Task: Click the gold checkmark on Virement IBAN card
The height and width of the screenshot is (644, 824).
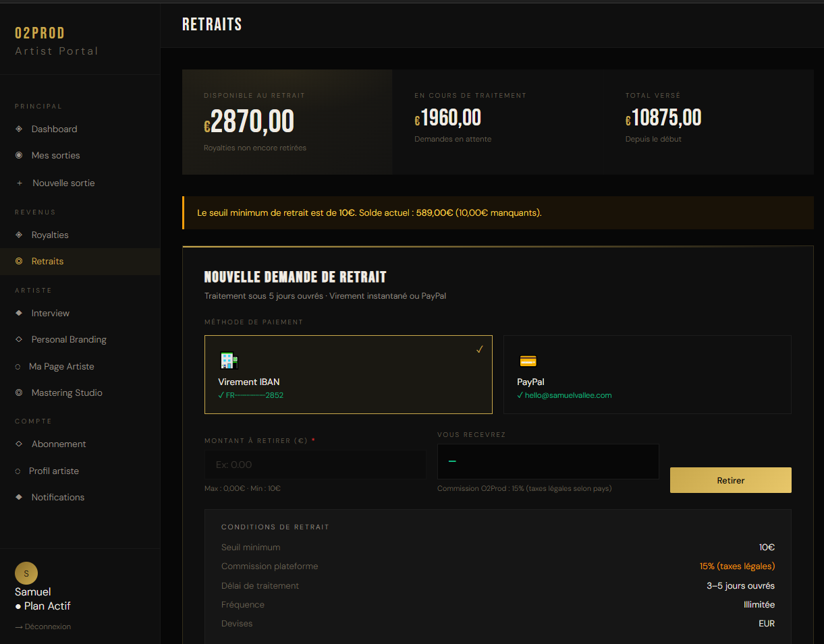Action: click(480, 349)
